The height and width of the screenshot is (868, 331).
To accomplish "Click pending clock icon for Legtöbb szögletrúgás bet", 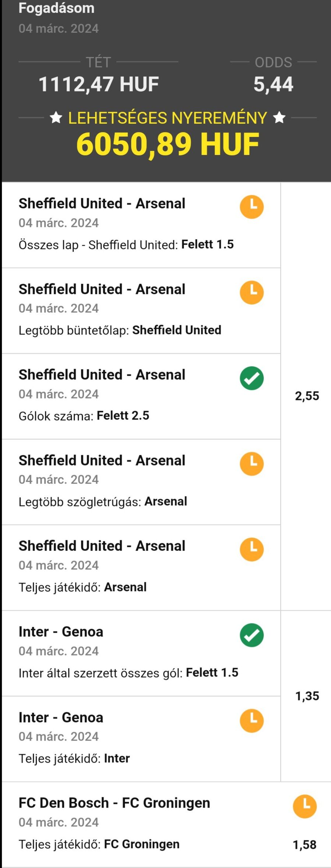I will 252,464.
